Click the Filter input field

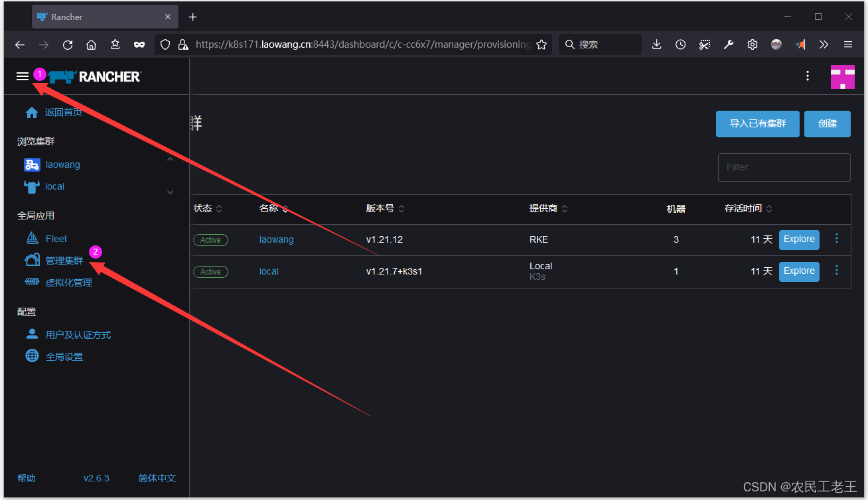pyautogui.click(x=784, y=167)
